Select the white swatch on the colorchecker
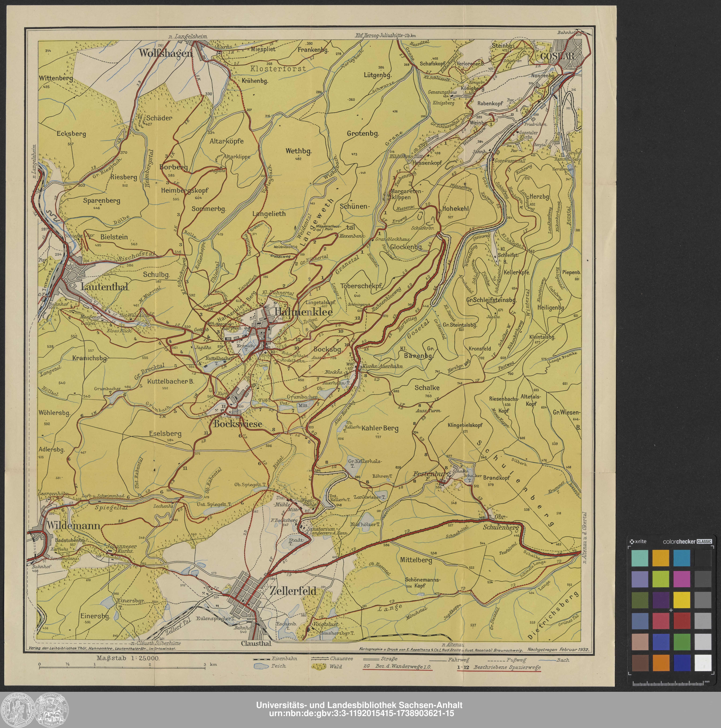The image size is (721, 728). 703,663
